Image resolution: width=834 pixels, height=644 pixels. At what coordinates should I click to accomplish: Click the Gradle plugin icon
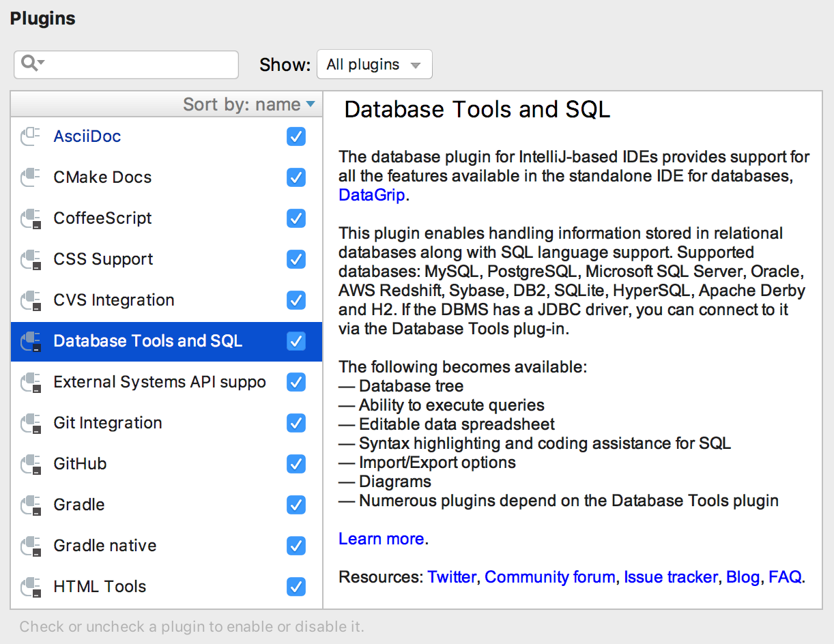coord(31,505)
